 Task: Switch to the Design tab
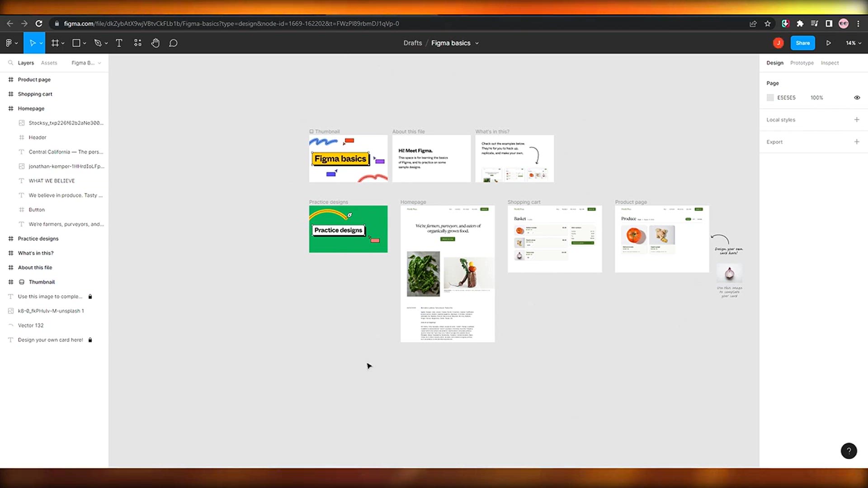tap(775, 63)
